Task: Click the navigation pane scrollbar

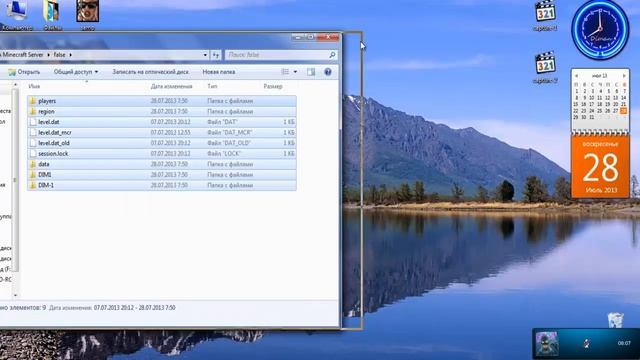Action: (16, 180)
